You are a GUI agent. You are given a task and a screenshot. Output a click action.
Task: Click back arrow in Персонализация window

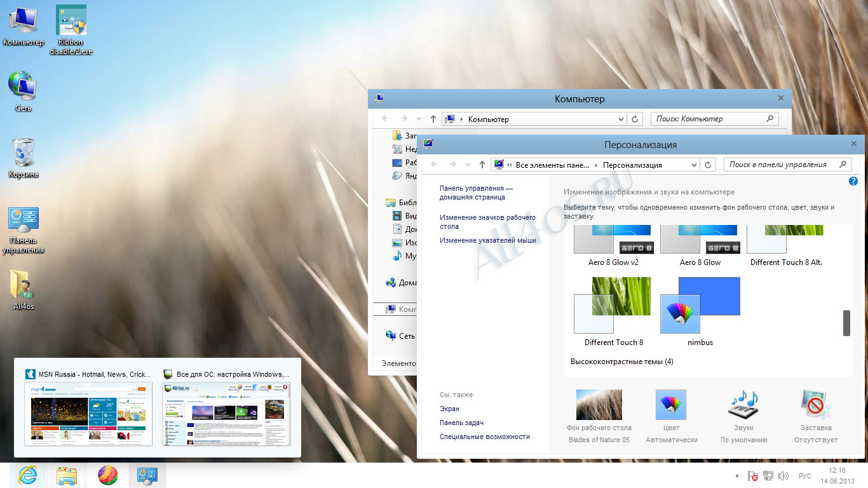coord(434,165)
